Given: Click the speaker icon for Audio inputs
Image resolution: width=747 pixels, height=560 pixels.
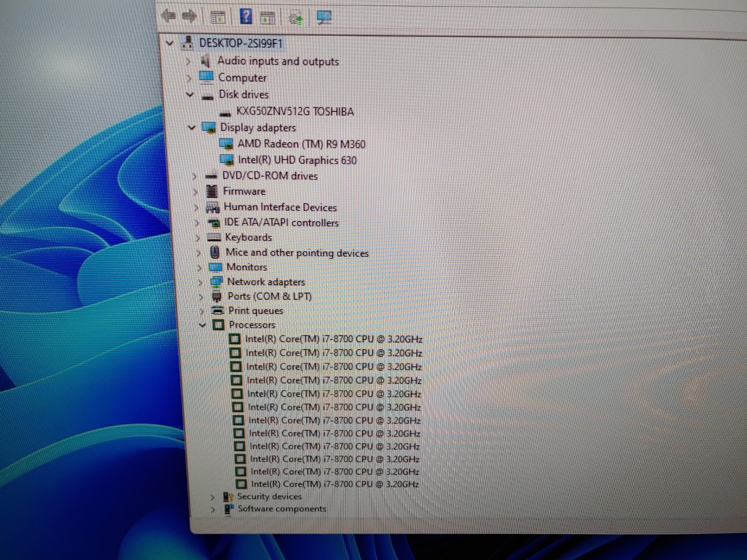Looking at the screenshot, I should 206,61.
